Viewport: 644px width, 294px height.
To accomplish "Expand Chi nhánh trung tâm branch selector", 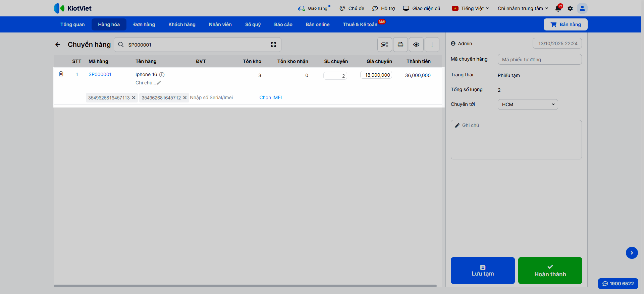I will [523, 8].
